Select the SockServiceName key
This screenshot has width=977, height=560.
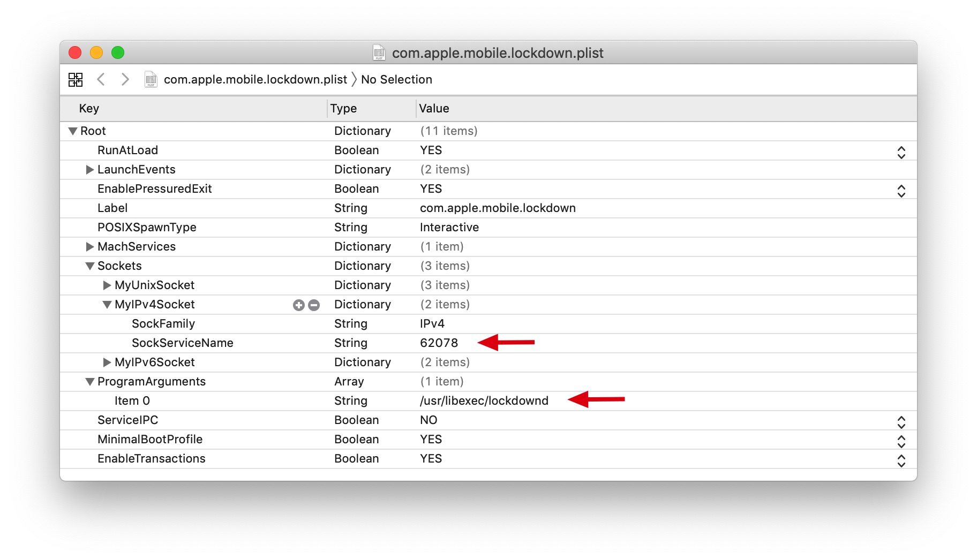pyautogui.click(x=183, y=343)
